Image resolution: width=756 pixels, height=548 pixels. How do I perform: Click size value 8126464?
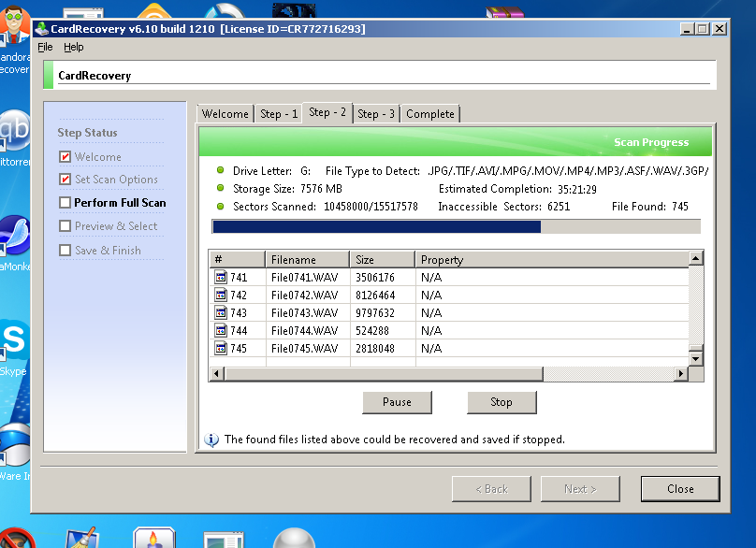click(x=375, y=295)
